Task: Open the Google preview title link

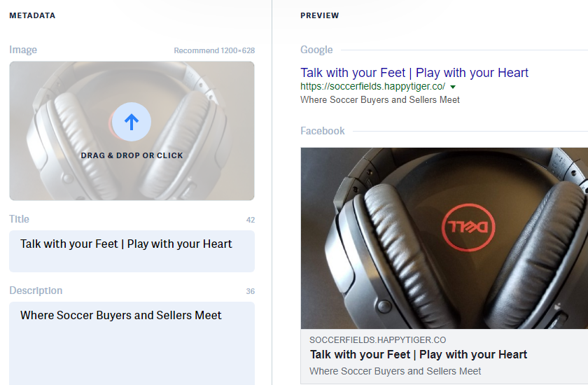Action: point(414,73)
